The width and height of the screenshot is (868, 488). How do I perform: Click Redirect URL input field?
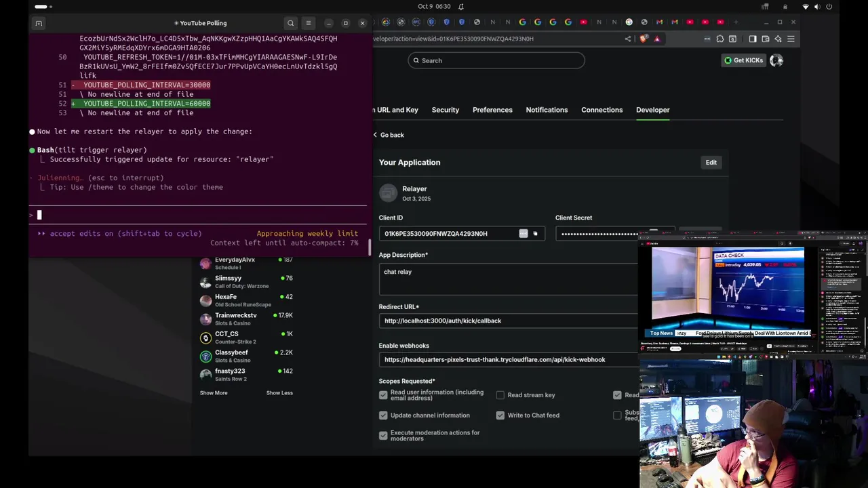[509, 321]
